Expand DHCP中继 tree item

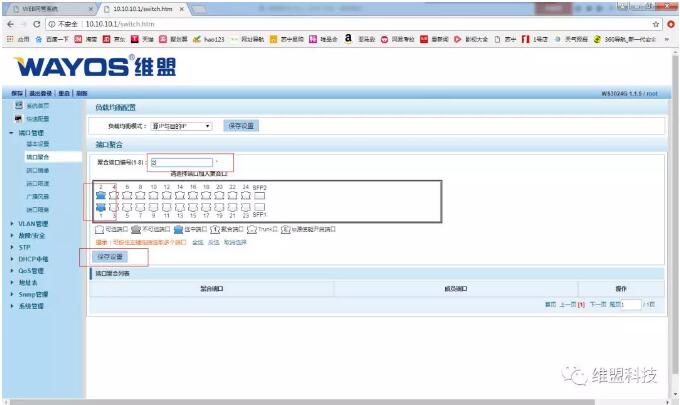click(x=34, y=259)
